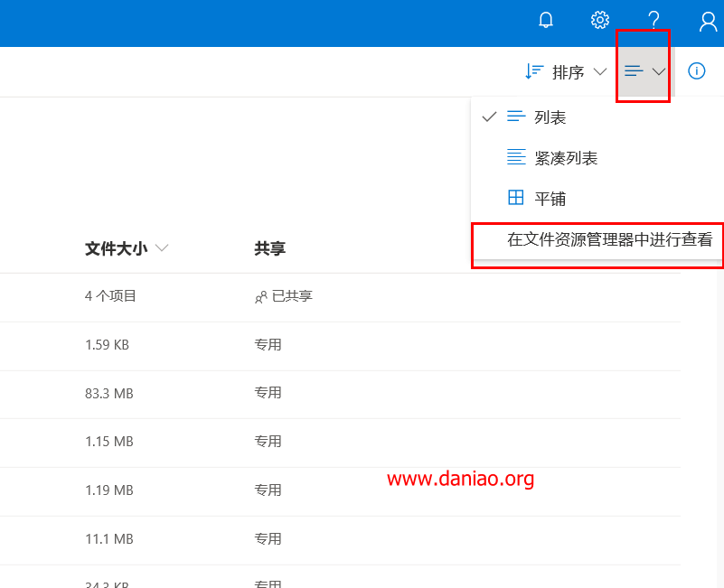This screenshot has width=724, height=588.
Task: Select 在文件资源管理器中进行查看 option
Action: click(609, 239)
